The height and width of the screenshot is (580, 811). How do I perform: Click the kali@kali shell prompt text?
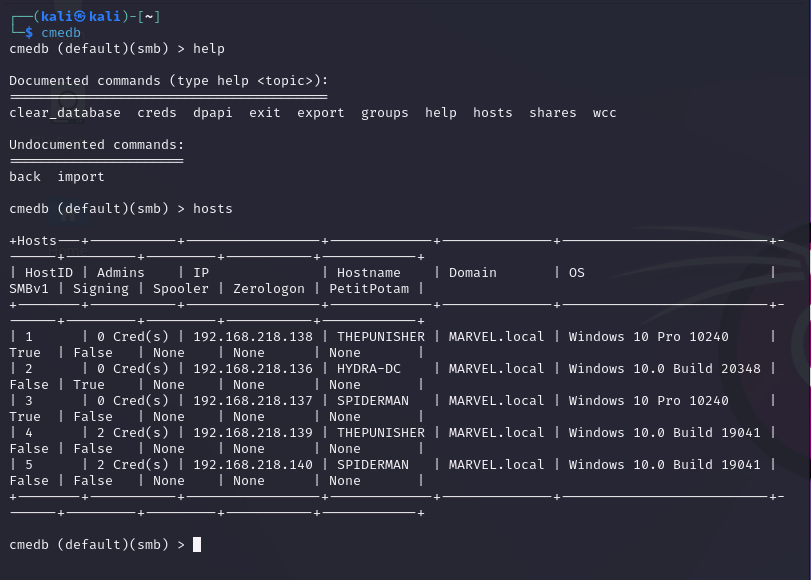pos(80,17)
